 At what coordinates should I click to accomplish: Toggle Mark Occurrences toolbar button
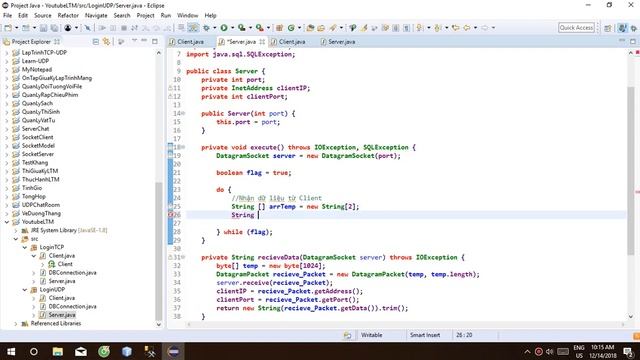point(364,28)
